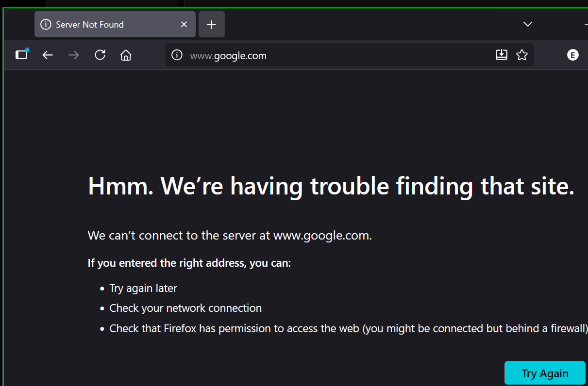This screenshot has width=588, height=386.
Task: Click the install-app icon in address bar
Action: tap(501, 55)
